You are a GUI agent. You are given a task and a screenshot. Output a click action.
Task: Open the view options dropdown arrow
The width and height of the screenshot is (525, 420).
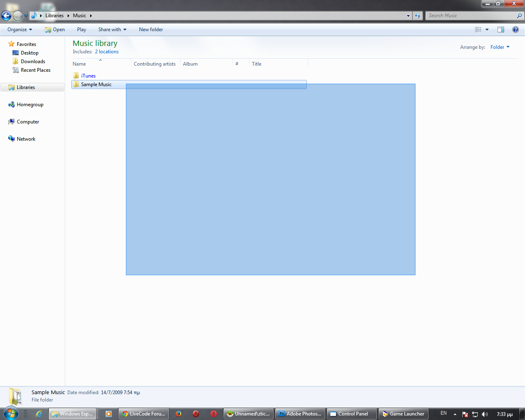coord(487,30)
